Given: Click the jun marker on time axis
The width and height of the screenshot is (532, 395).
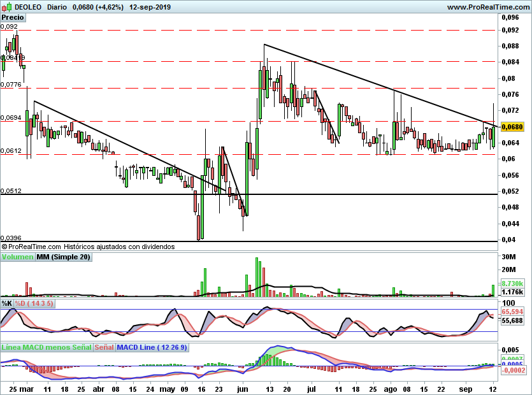Looking at the screenshot, I should (x=243, y=389).
